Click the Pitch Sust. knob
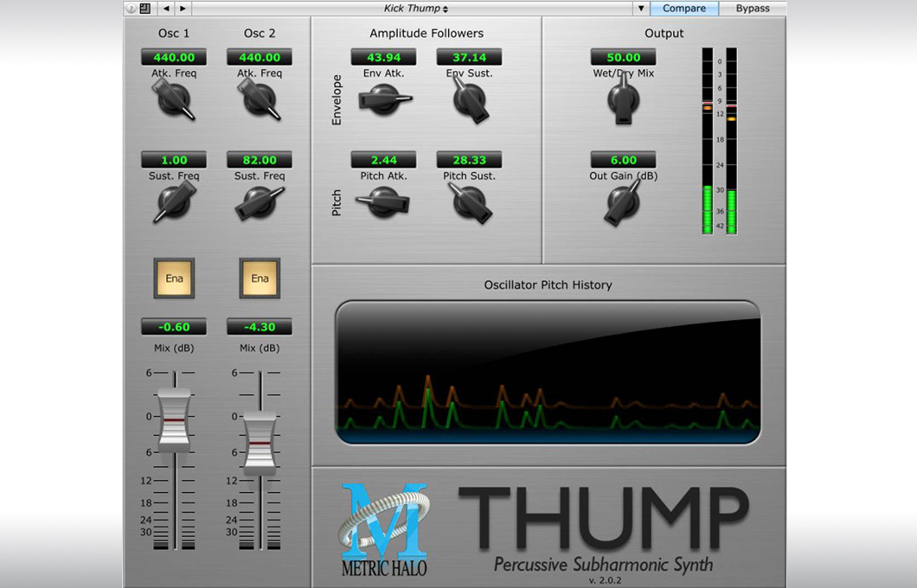The height and width of the screenshot is (588, 917). pyautogui.click(x=470, y=203)
